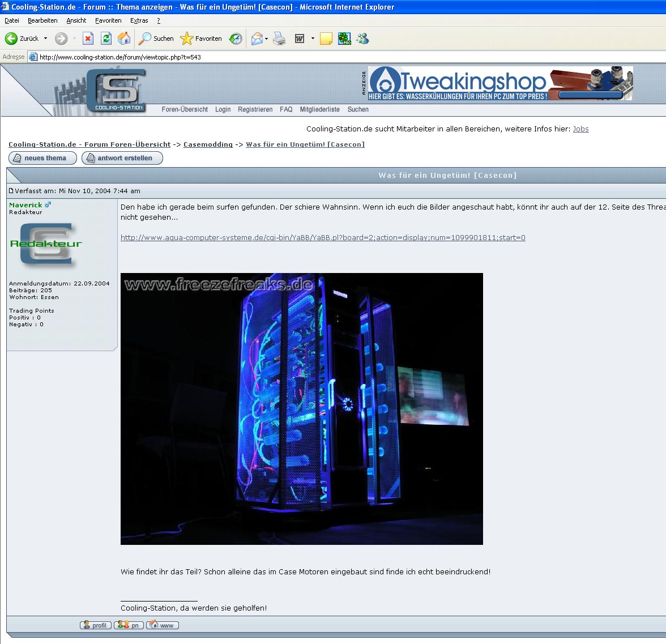Expand the back button history dropdown
This screenshot has width=666, height=644.
click(46, 39)
